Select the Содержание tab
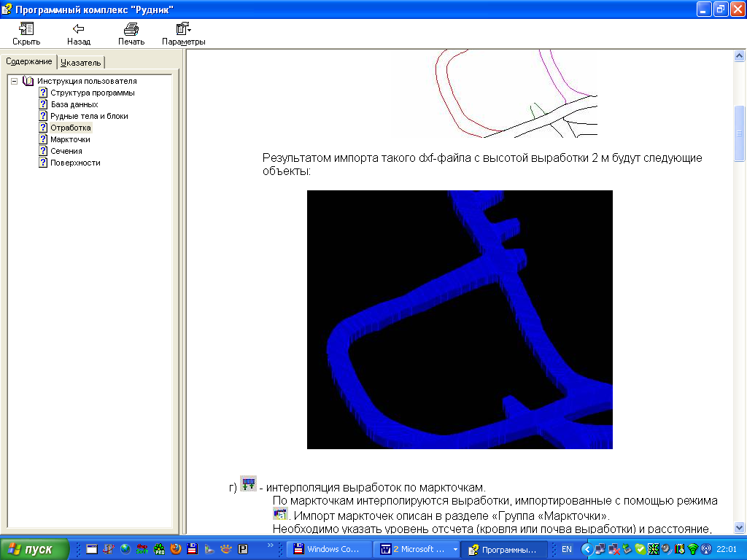 click(x=29, y=61)
